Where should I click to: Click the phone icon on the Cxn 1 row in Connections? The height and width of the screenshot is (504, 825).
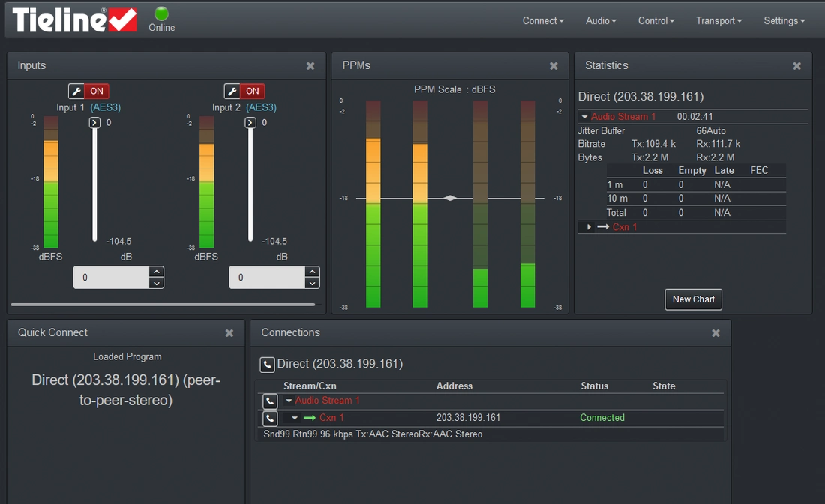click(270, 418)
